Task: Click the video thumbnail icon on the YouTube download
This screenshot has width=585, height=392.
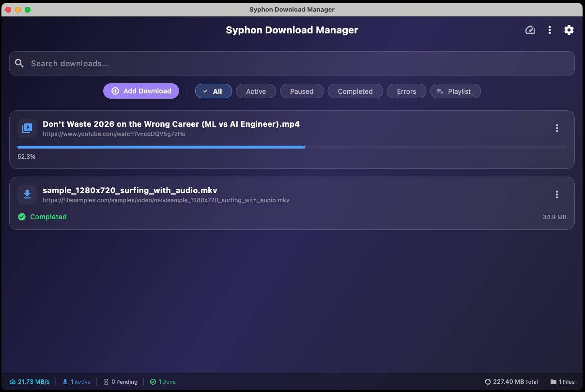Action: [27, 128]
